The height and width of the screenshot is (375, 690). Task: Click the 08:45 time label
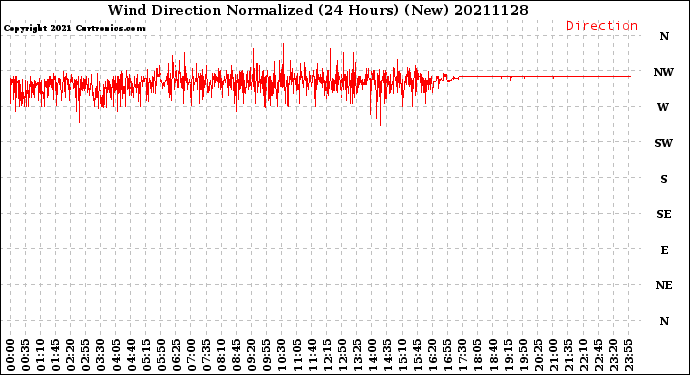click(237, 355)
